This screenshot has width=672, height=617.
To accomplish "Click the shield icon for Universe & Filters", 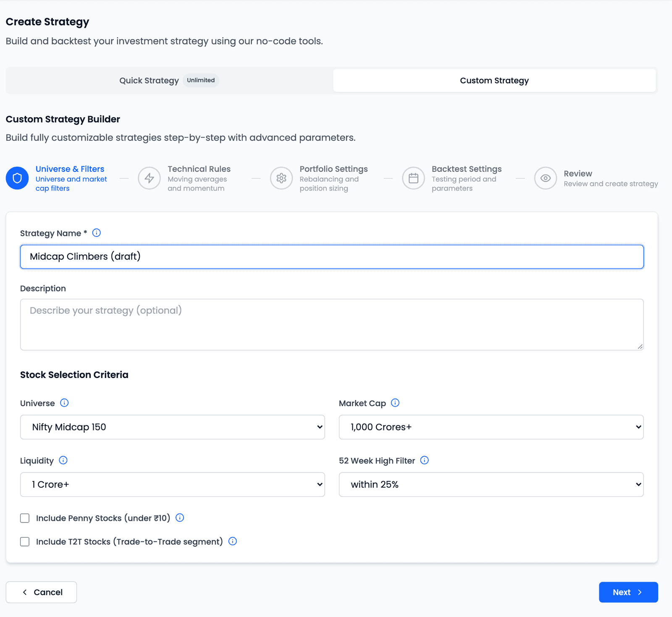I will [17, 178].
